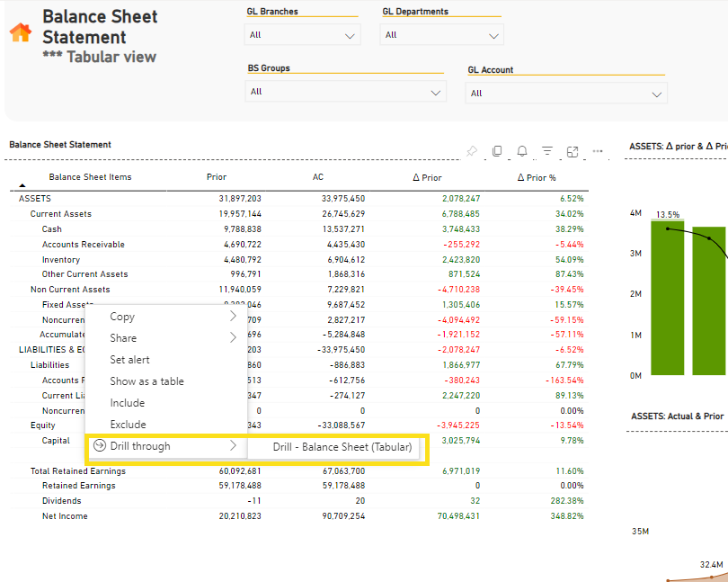This screenshot has width=728, height=582.
Task: Click the Accounts Receivable delta -255,292
Action: coord(461,245)
